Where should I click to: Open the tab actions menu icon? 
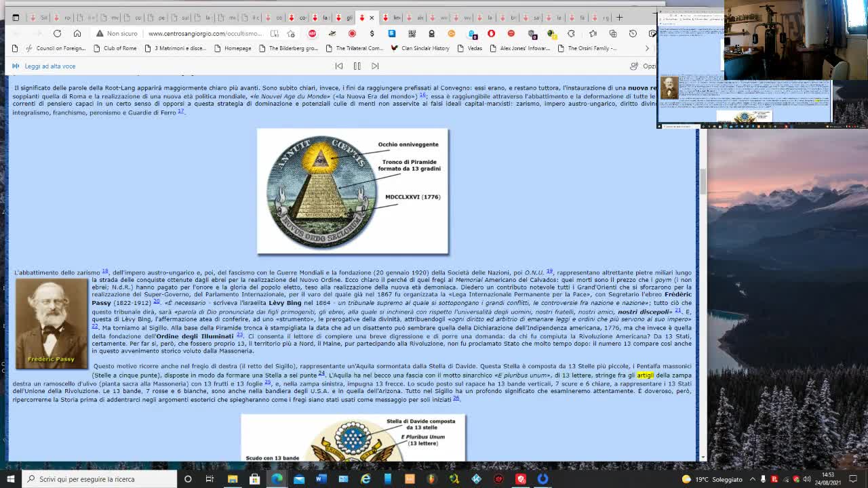(16, 18)
